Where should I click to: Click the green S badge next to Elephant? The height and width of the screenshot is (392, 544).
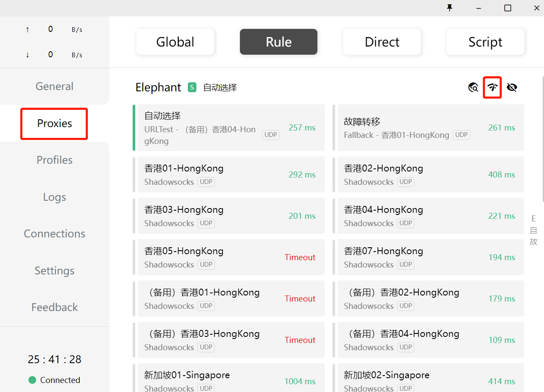[x=192, y=87]
